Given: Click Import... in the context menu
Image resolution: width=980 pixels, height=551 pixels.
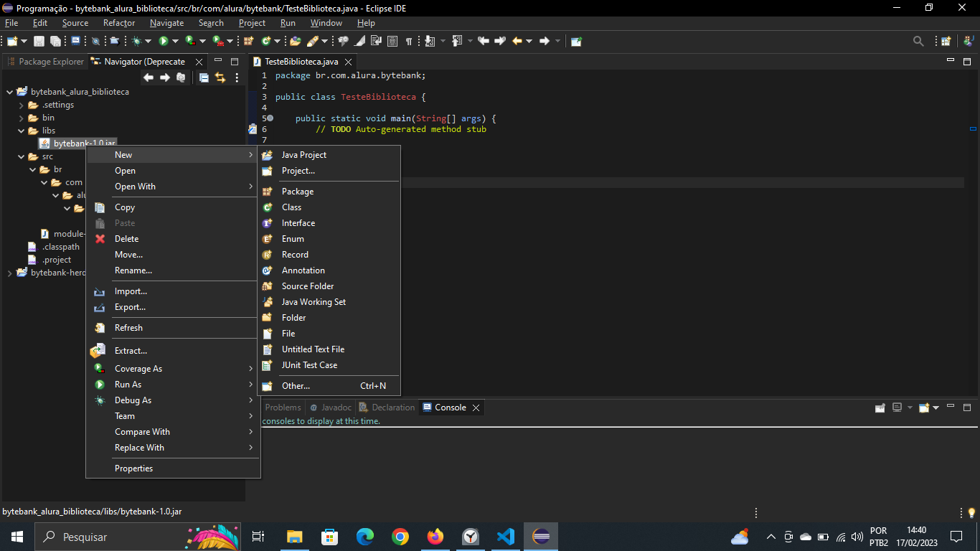Looking at the screenshot, I should (x=173, y=291).
